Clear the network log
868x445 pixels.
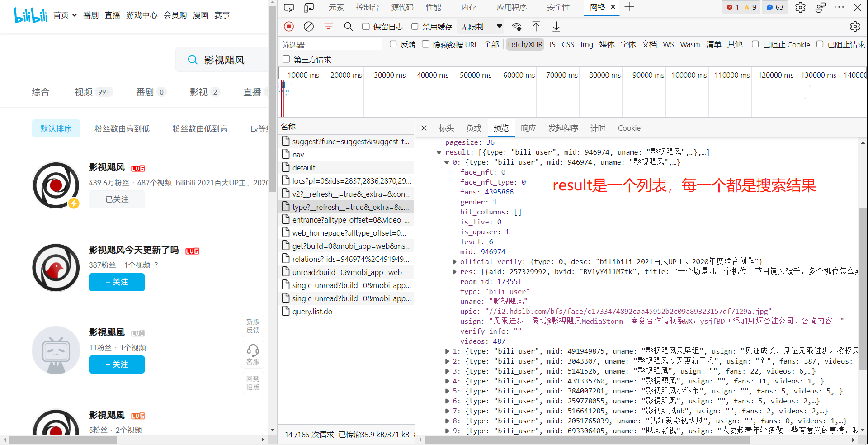click(x=309, y=27)
